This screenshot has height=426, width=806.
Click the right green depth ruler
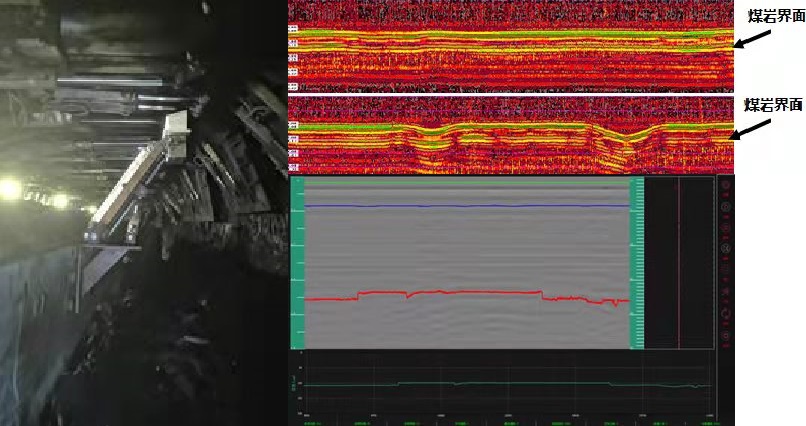point(635,265)
